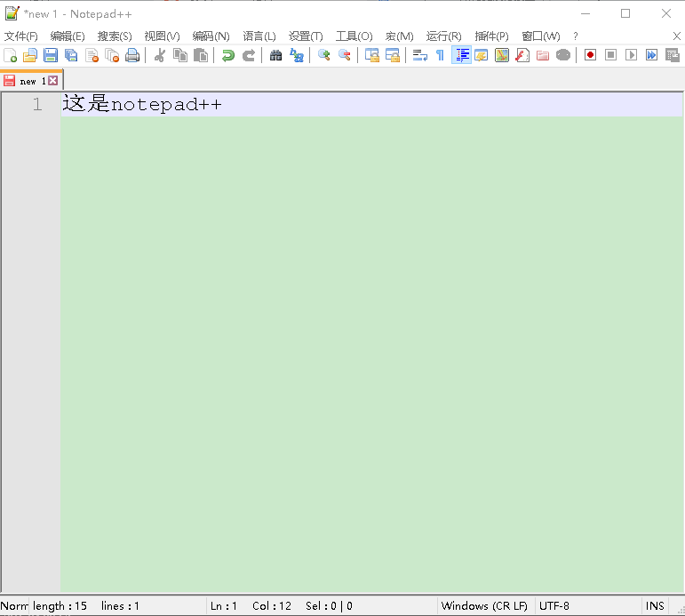Open a file using folder icon
The image size is (685, 616).
click(x=30, y=55)
